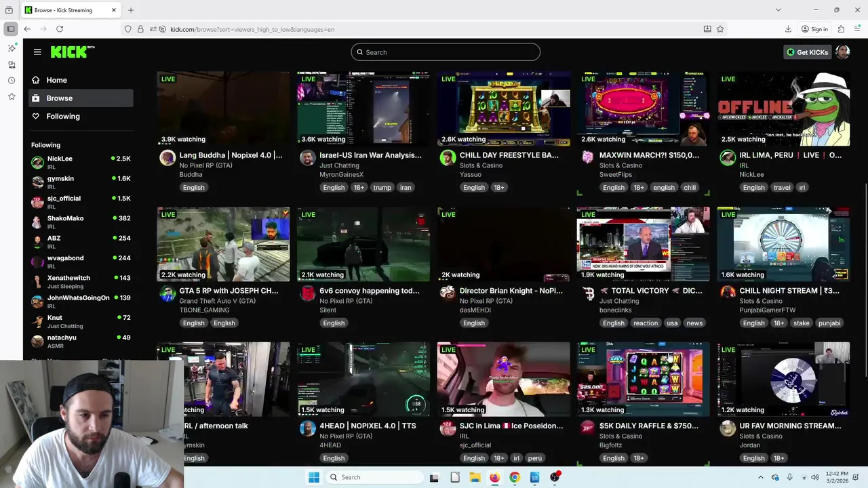Image resolution: width=868 pixels, height=488 pixels.
Task: Click the 'stake' tag on PunjabiGamerFTW stream
Action: pos(802,323)
